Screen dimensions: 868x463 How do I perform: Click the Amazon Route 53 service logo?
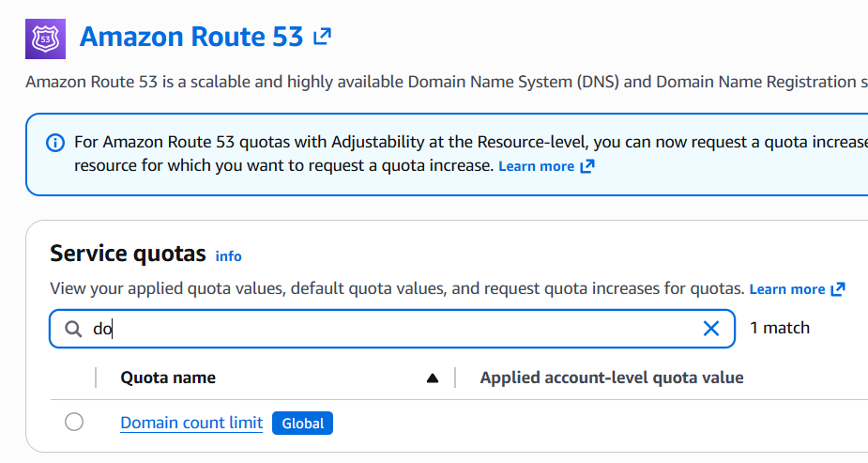point(46,38)
